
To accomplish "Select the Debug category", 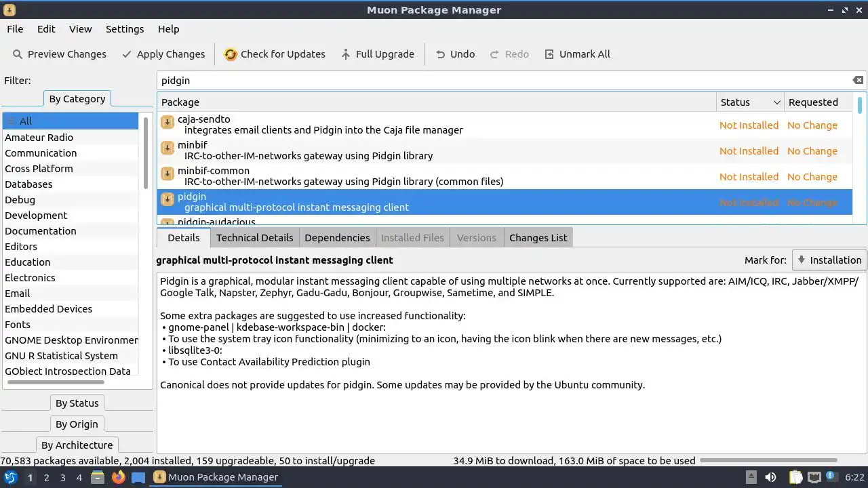I will click(70, 199).
